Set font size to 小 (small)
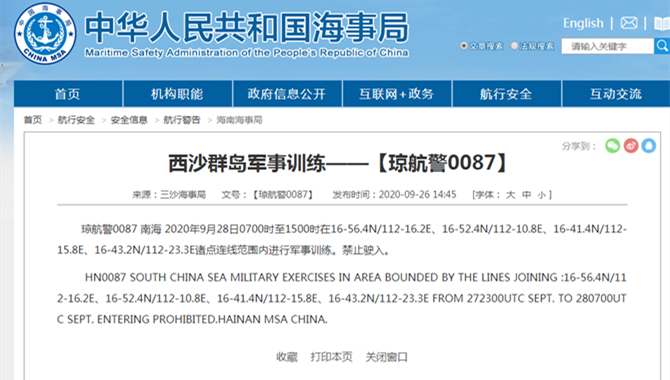The height and width of the screenshot is (380, 670). 541,195
